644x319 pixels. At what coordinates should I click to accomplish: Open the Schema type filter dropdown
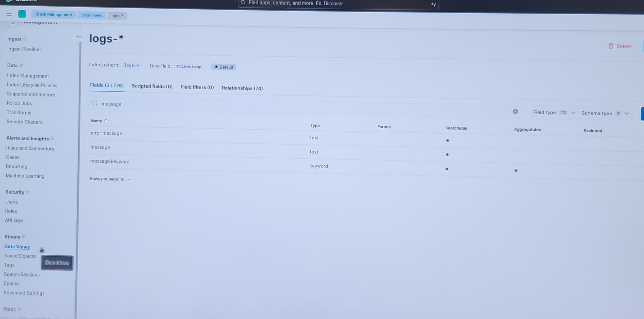coord(605,113)
